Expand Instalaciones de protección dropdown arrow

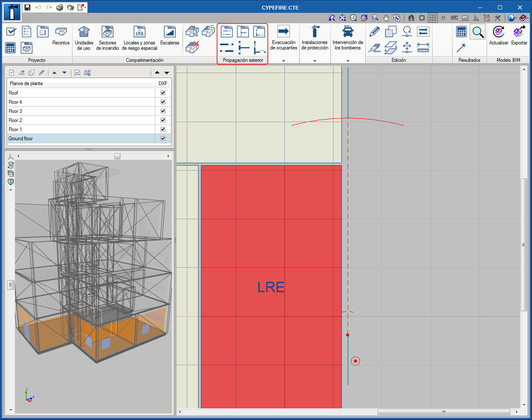point(315,61)
